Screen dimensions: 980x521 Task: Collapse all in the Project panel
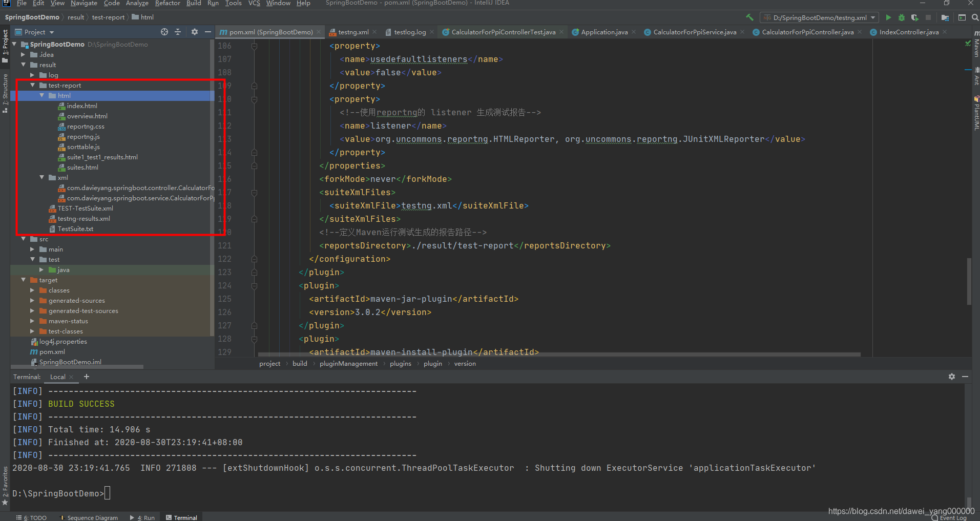(178, 32)
